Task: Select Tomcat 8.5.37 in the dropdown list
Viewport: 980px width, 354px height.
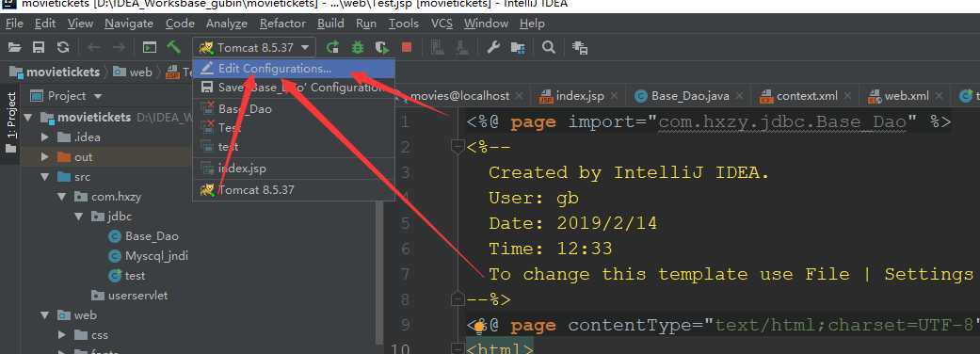Action: (x=295, y=189)
